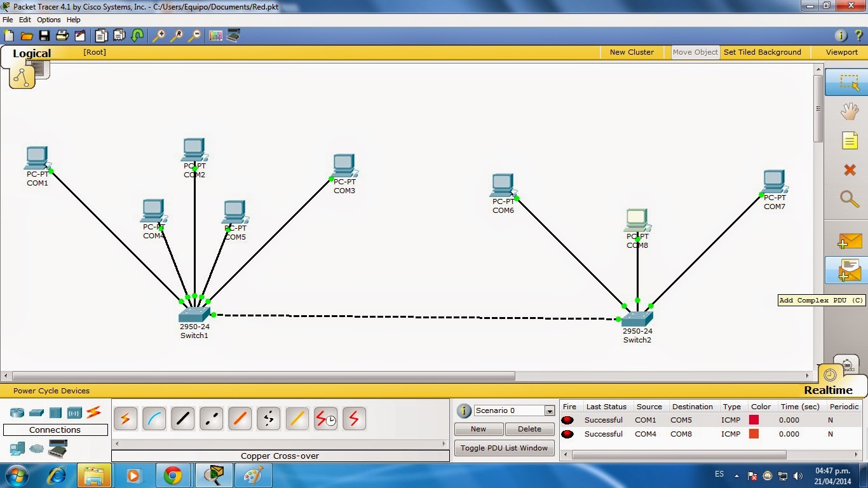Screen dimensions: 868x488
Task: Click orange color swatch for COM4 PDU
Action: click(x=754, y=434)
